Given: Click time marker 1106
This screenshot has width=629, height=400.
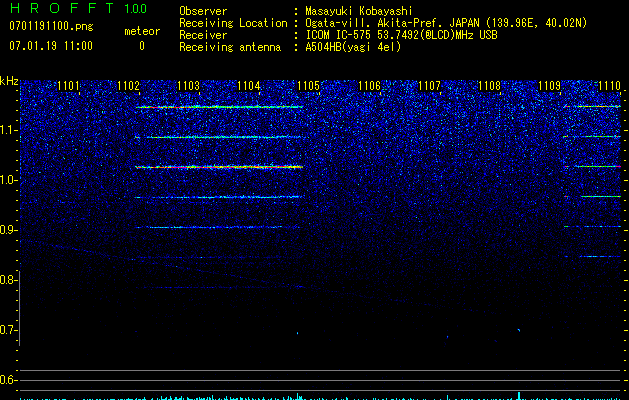Looking at the screenshot, I should click(x=369, y=85).
